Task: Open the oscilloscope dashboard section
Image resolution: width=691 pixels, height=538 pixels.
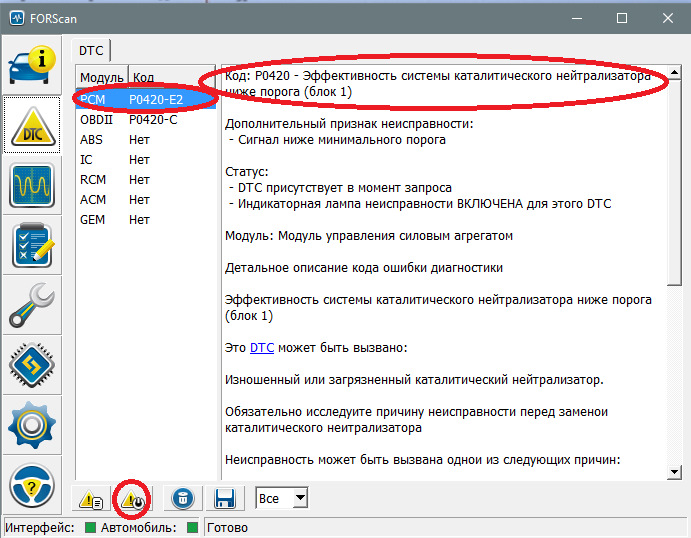Action: point(32,185)
